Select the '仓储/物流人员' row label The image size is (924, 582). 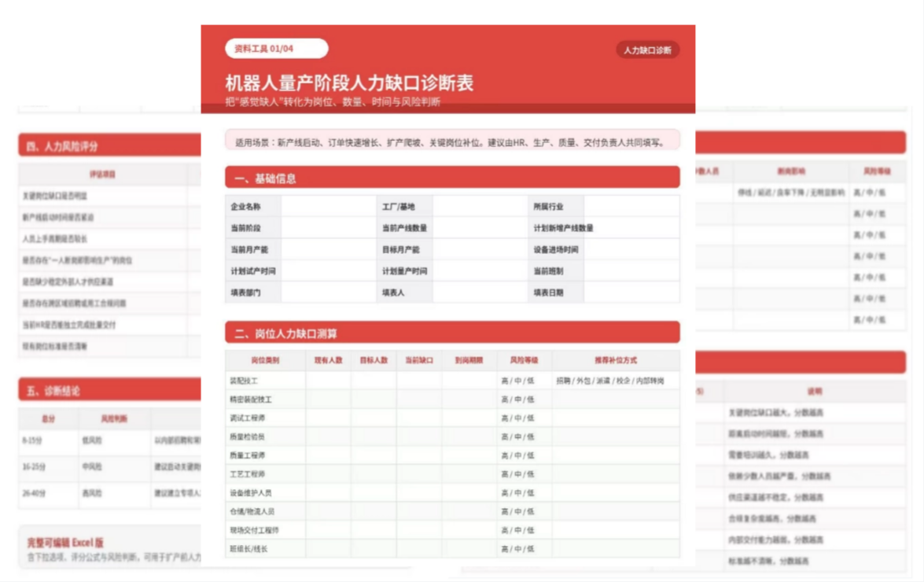[x=252, y=511]
